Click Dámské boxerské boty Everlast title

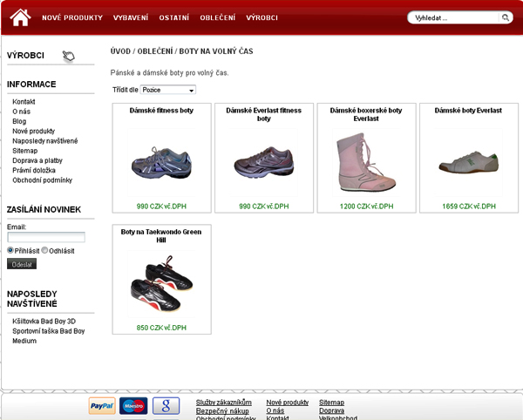coord(366,114)
